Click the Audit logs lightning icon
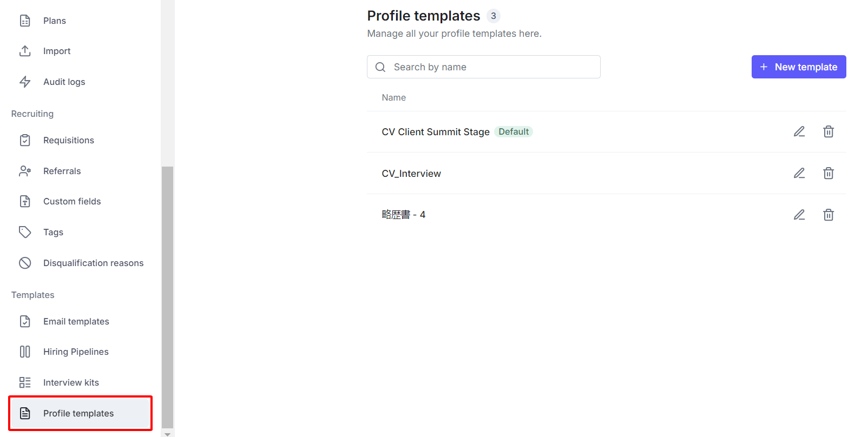This screenshot has height=437, width=868. tap(25, 82)
